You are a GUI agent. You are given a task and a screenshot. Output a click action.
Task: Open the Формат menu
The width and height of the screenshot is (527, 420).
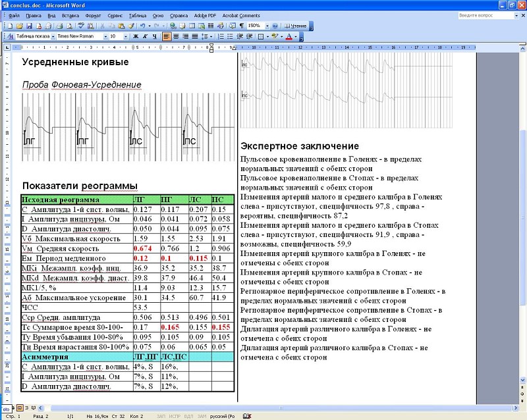[x=93, y=15]
